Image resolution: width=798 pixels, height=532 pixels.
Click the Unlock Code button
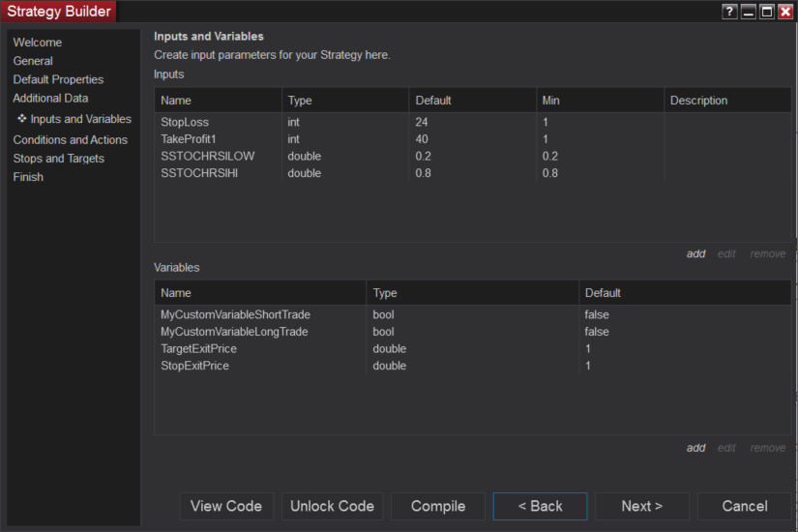332,506
